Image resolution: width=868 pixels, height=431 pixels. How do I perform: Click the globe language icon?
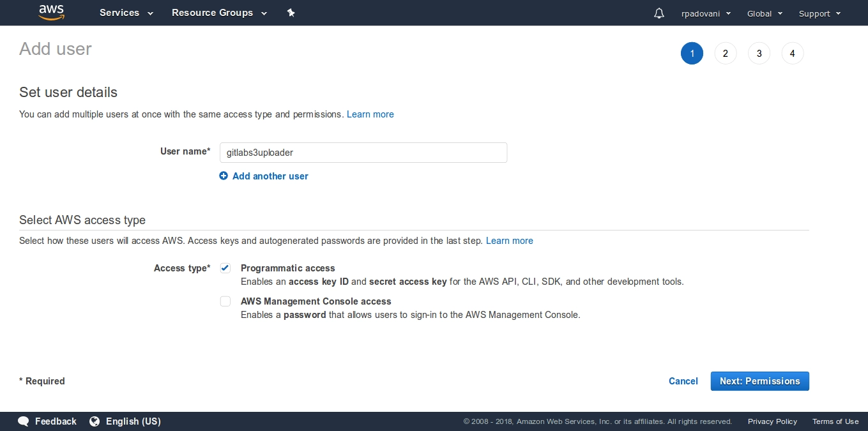(95, 421)
